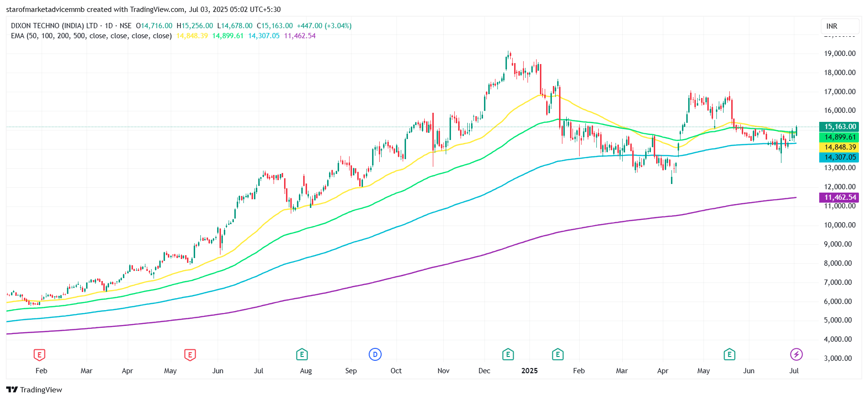Click the 16,000.00 price axis tick
The height and width of the screenshot is (400, 868).
[840, 110]
